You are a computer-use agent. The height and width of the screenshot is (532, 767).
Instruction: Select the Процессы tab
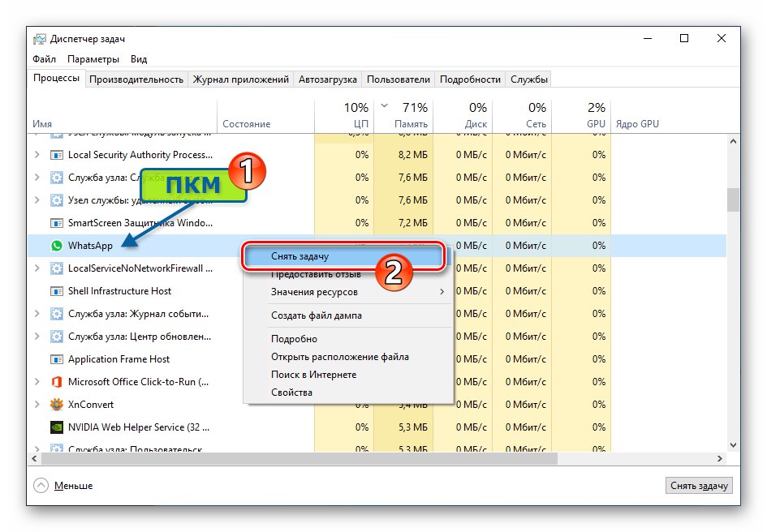tap(56, 78)
